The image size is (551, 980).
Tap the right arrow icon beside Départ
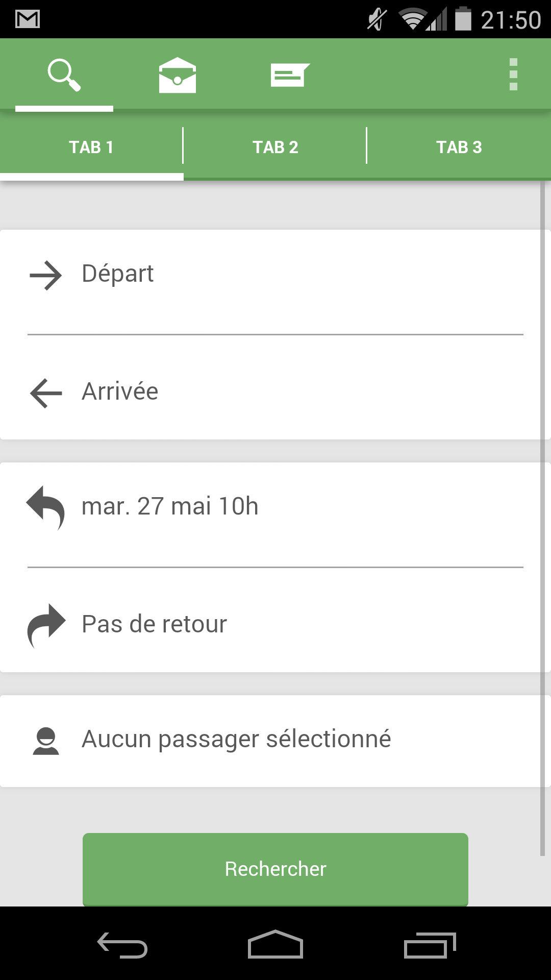[46, 276]
